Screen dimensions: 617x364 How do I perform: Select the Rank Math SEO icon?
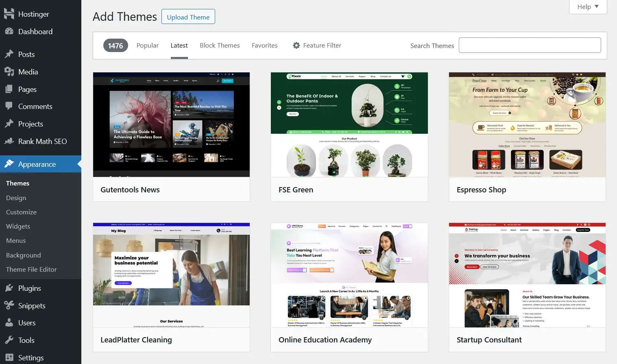click(9, 141)
